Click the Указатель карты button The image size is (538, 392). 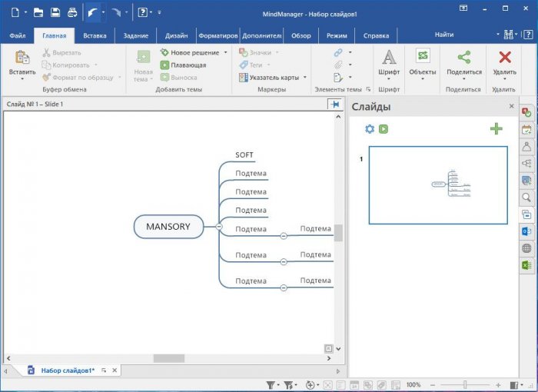[x=269, y=78]
